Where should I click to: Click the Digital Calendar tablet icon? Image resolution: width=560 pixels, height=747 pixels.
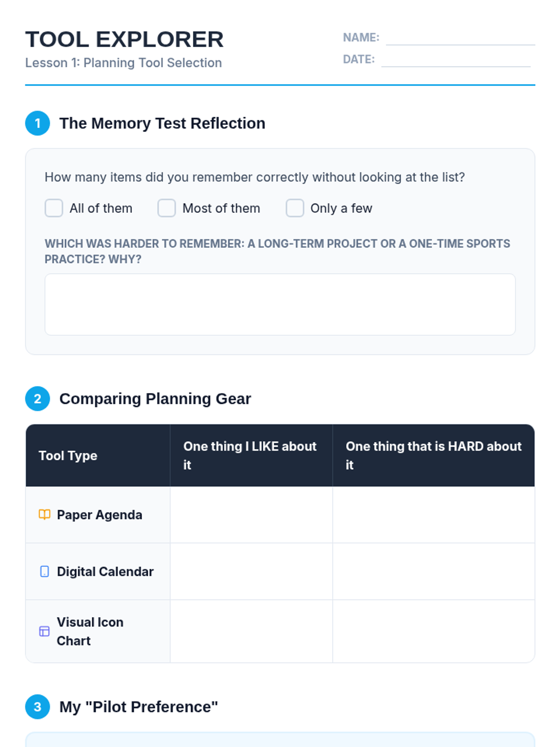(44, 571)
